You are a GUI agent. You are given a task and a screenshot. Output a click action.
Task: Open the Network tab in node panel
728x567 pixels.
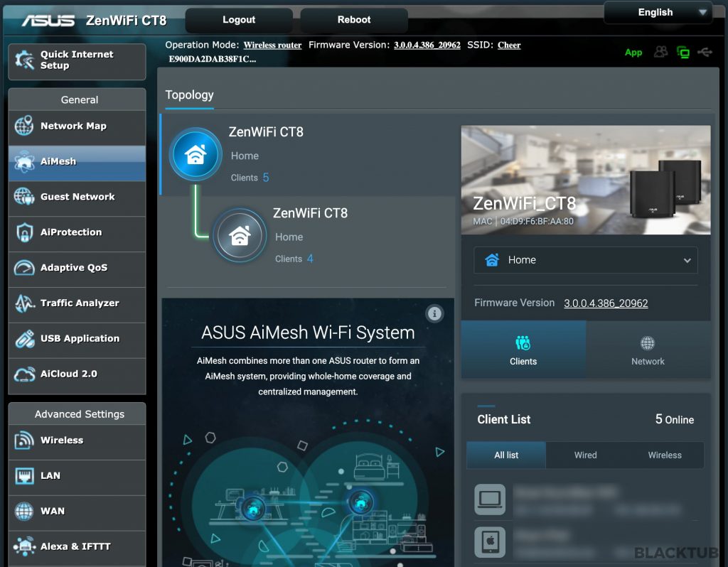pyautogui.click(x=648, y=350)
